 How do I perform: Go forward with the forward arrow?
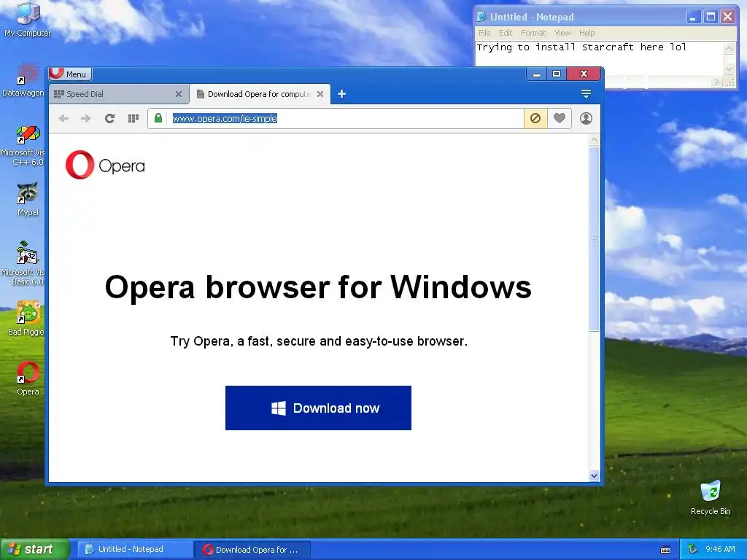[x=86, y=119]
